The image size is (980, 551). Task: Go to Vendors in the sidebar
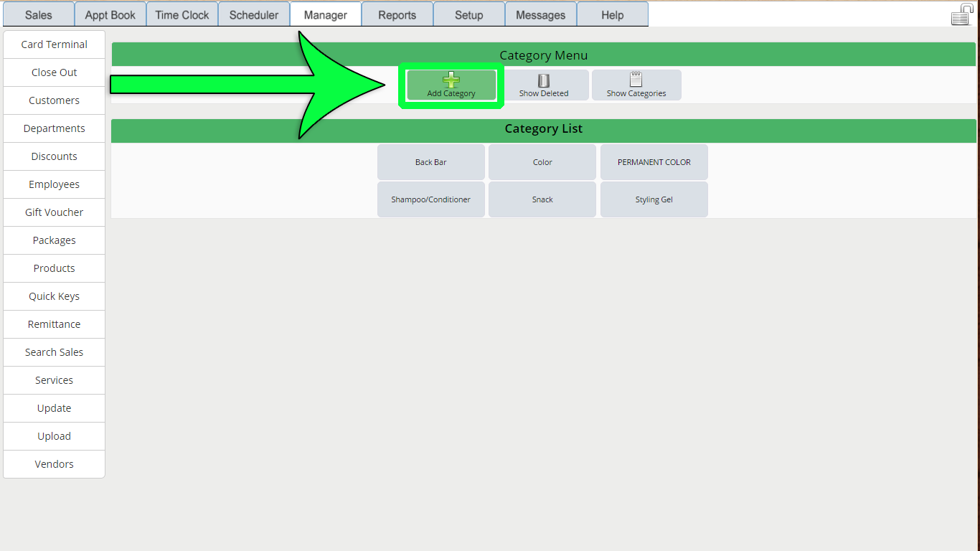coord(55,464)
